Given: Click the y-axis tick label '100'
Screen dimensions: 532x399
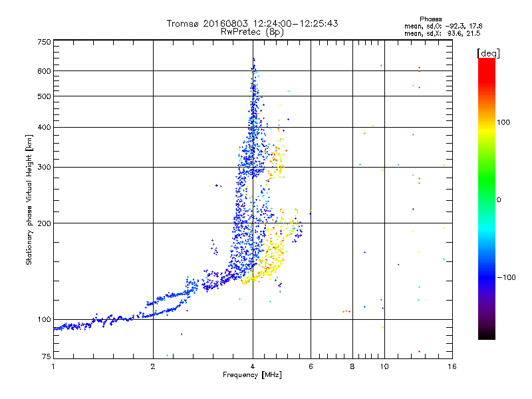Looking at the screenshot, I should [x=44, y=320].
